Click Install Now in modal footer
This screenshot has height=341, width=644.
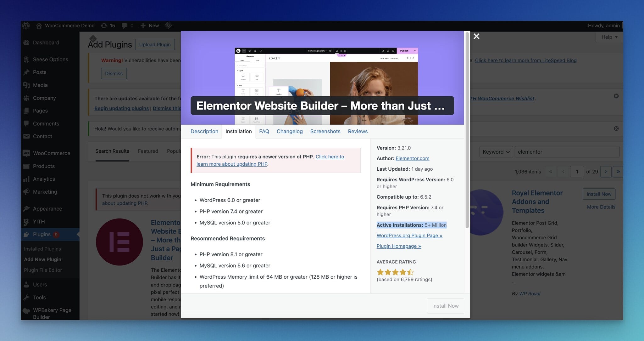445,306
